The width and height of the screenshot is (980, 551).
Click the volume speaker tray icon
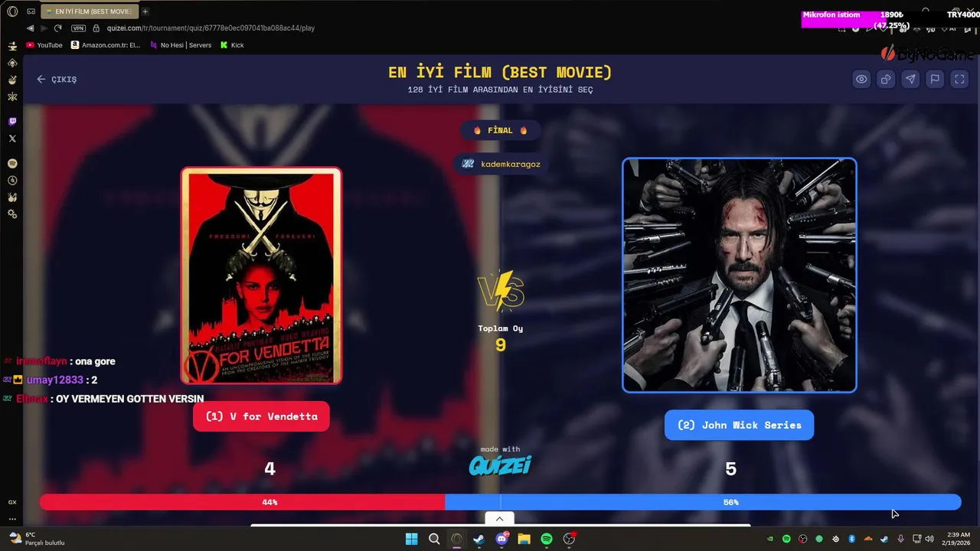point(929,539)
